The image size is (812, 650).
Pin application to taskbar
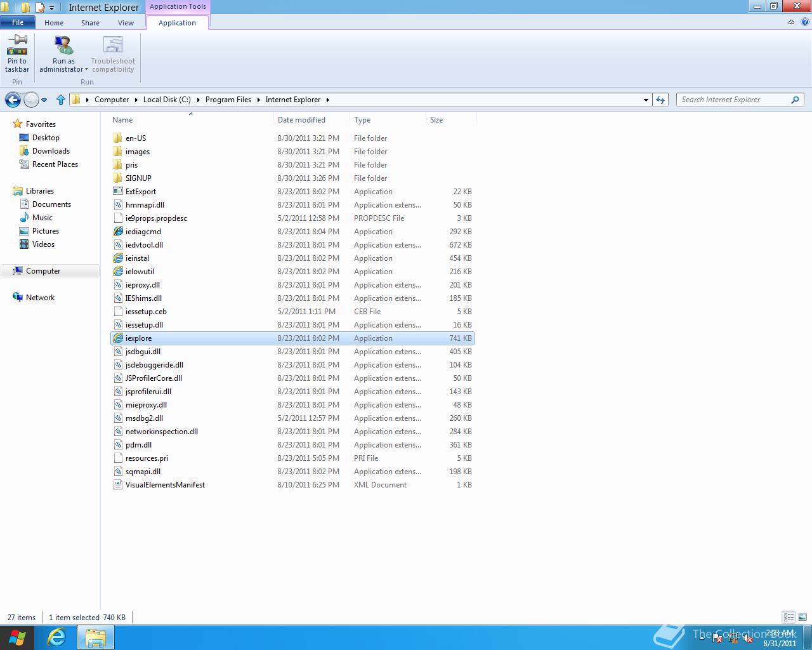pyautogui.click(x=17, y=53)
